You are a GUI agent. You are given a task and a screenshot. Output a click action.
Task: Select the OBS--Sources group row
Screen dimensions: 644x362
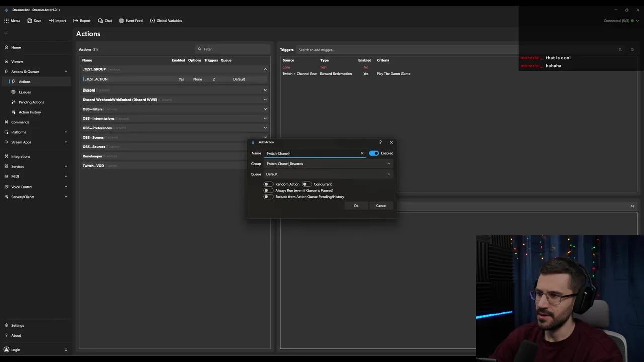(175, 147)
